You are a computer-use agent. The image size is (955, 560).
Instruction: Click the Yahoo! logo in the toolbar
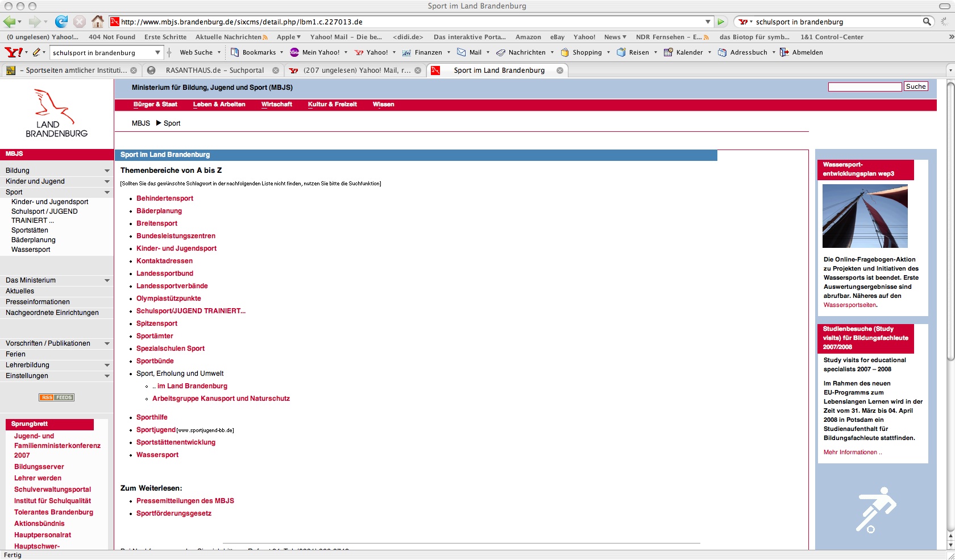coord(13,52)
